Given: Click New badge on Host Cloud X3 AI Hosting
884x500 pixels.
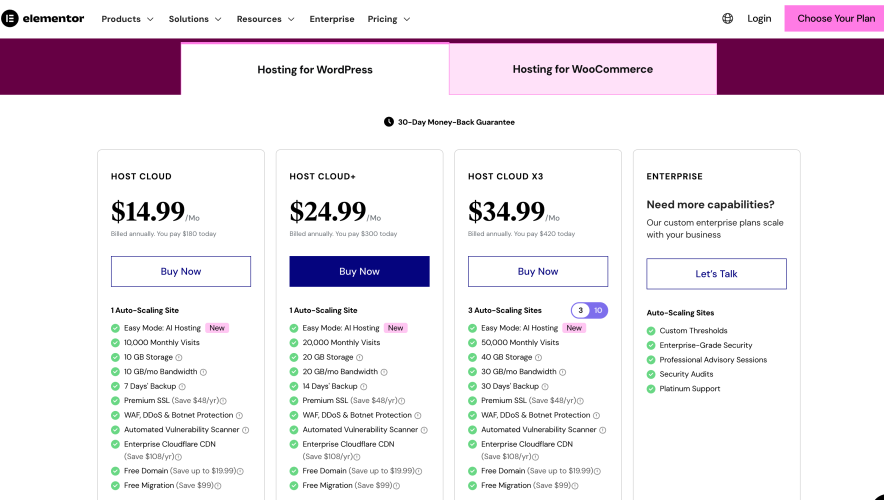Looking at the screenshot, I should [x=574, y=328].
